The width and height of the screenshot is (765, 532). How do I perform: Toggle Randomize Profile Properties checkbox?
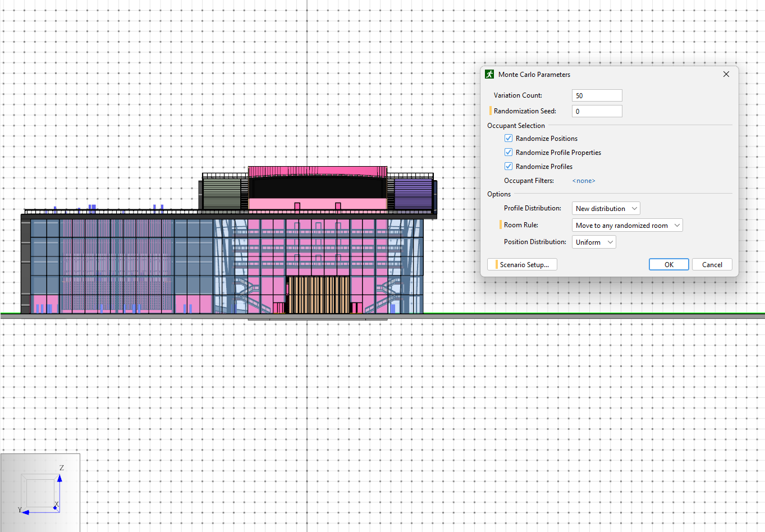pyautogui.click(x=509, y=152)
